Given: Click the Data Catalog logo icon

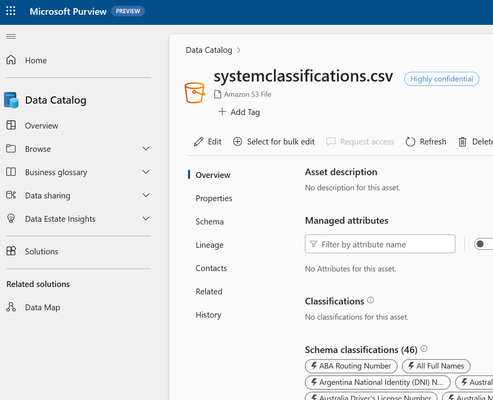Looking at the screenshot, I should [x=11, y=100].
